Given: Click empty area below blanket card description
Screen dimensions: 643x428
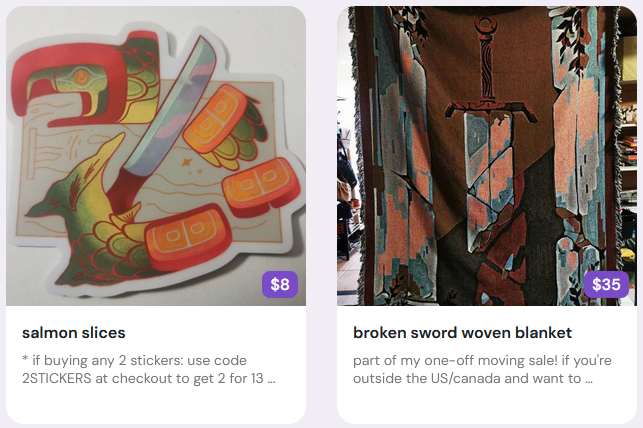Looking at the screenshot, I should [x=487, y=405].
